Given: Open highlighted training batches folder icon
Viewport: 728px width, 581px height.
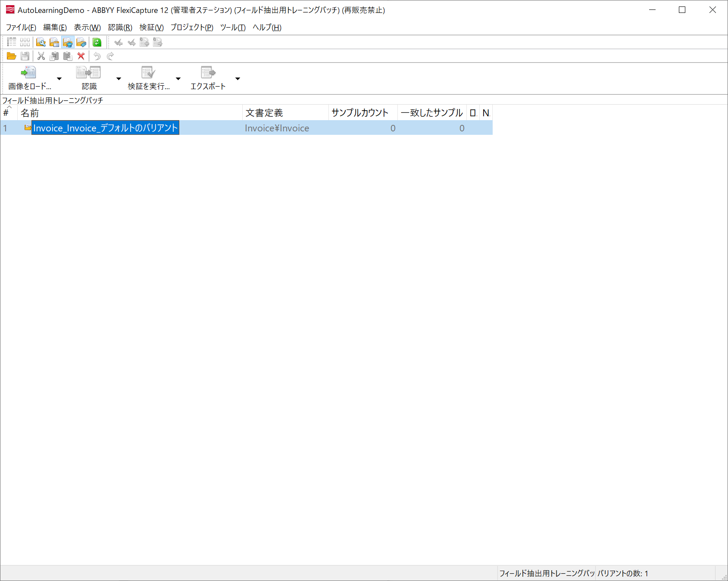Looking at the screenshot, I should pyautogui.click(x=68, y=42).
